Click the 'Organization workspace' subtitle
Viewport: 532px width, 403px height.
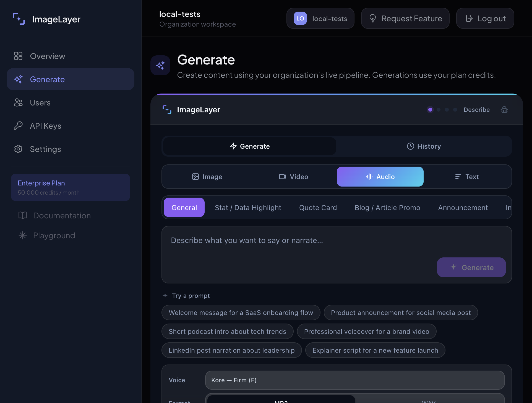tap(197, 24)
